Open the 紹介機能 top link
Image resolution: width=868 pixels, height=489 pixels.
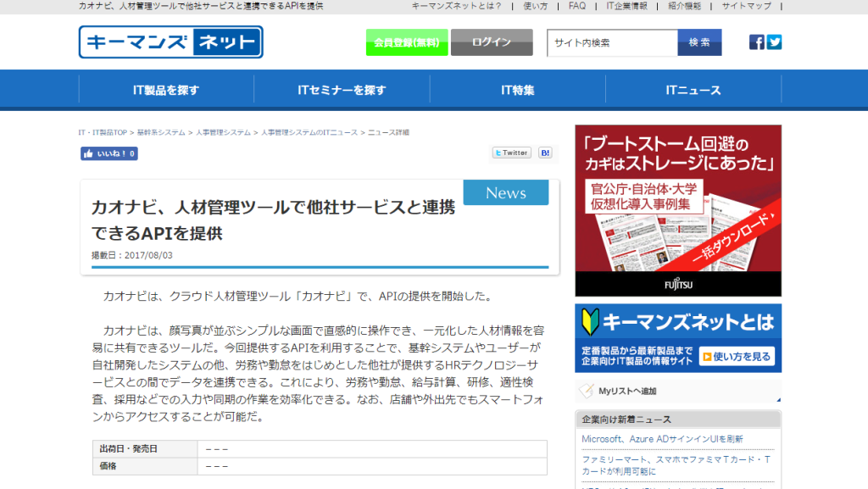[x=684, y=6]
